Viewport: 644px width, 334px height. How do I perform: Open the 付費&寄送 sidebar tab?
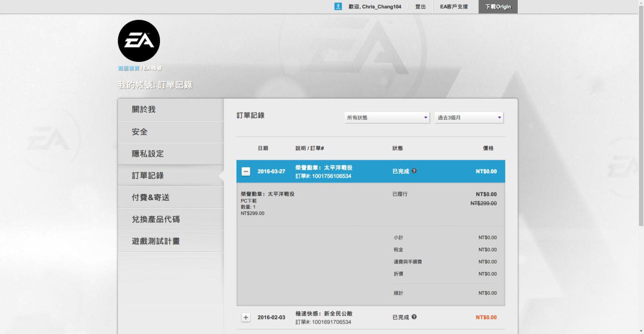pos(171,197)
